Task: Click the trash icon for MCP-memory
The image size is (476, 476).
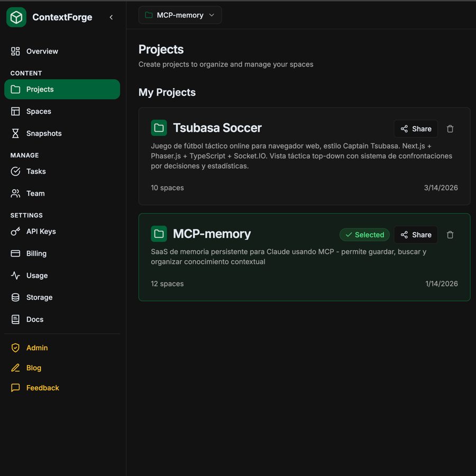Action: pos(450,234)
